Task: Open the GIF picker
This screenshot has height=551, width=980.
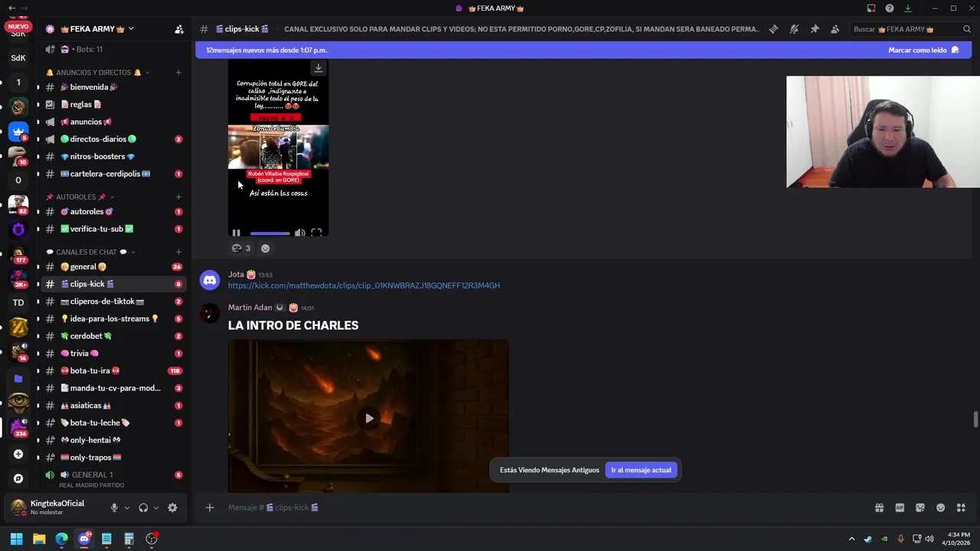Action: tap(900, 507)
